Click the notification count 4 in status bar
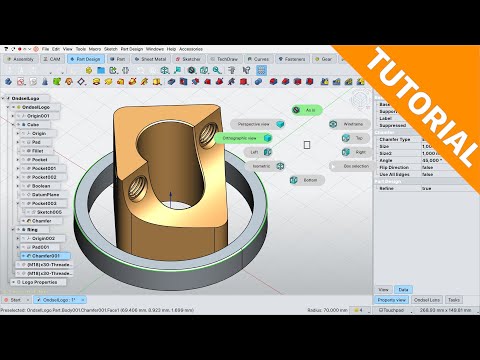The height and width of the screenshot is (360, 480). pyautogui.click(x=360, y=310)
